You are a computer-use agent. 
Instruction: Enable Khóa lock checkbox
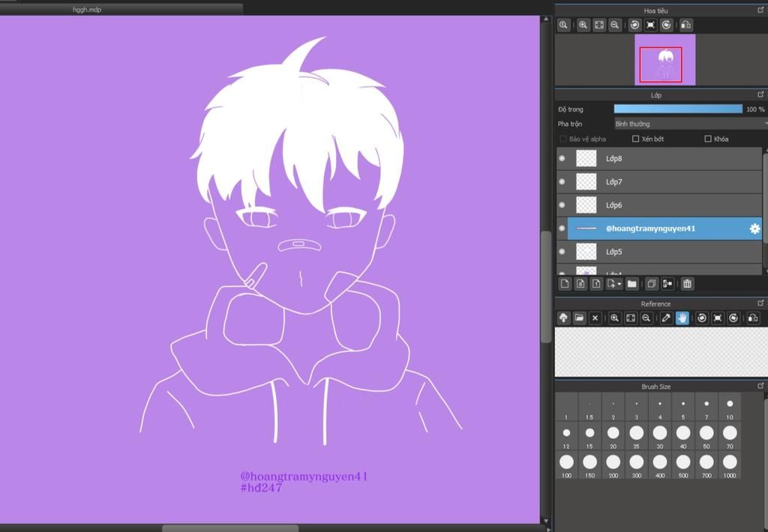pos(708,139)
